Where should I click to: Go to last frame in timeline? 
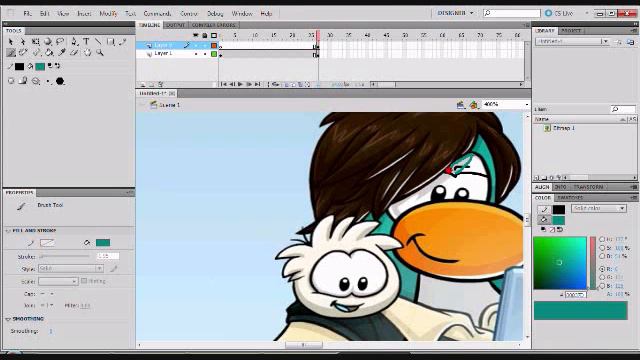[258, 84]
